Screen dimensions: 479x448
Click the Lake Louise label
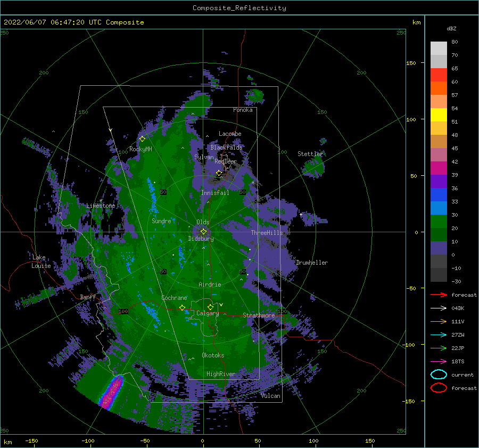pos(41,262)
